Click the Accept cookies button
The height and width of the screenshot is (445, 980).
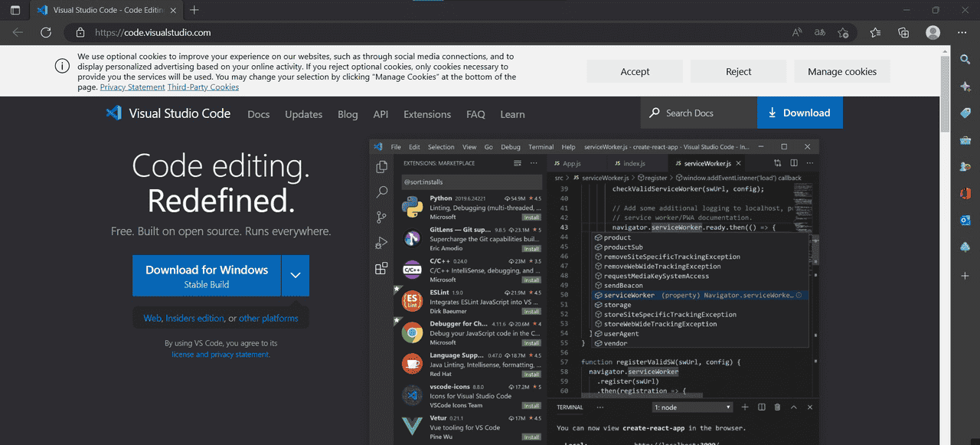pos(635,71)
